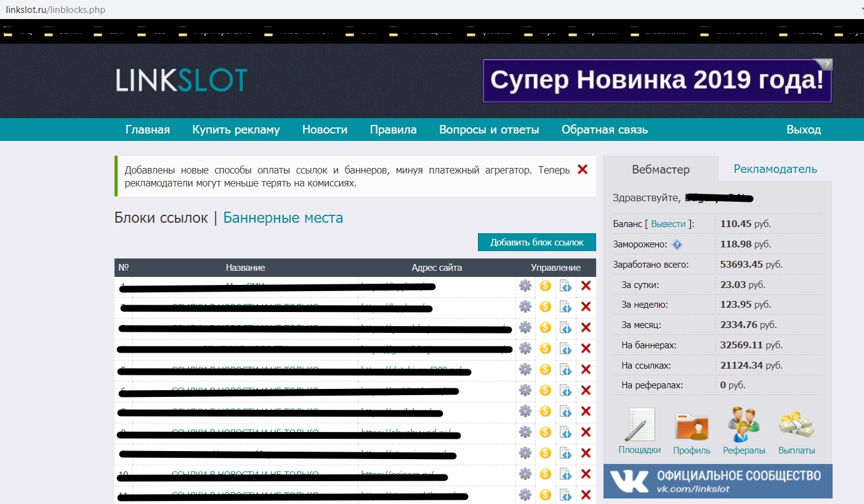864x504 pixels.
Task: Click the Блоки ссылок heading
Action: coord(161,218)
